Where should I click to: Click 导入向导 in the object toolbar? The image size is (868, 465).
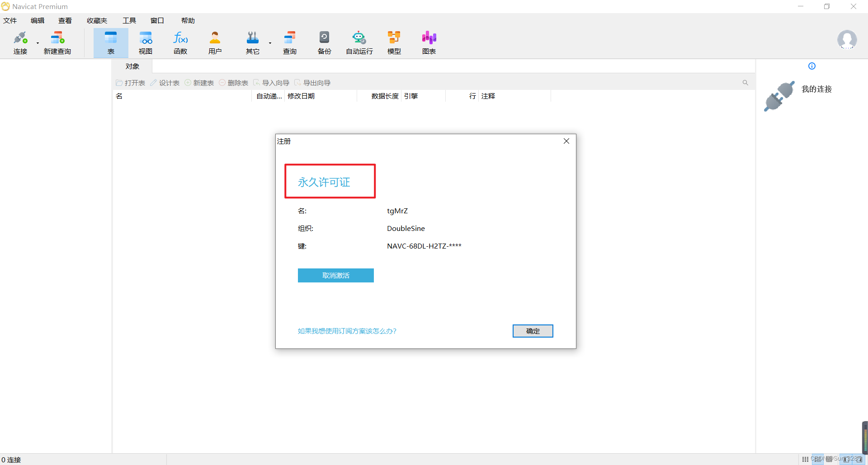(x=271, y=83)
